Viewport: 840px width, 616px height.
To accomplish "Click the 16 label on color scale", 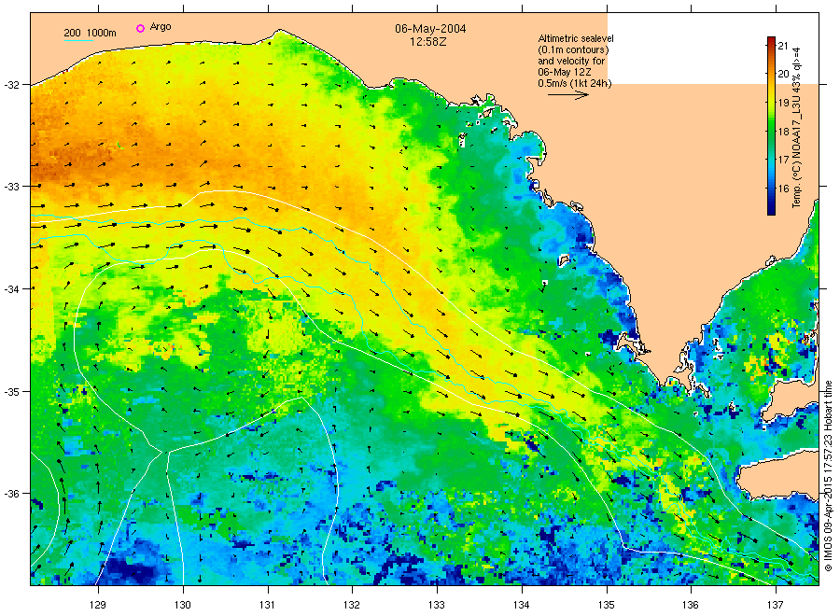I will pos(783,189).
